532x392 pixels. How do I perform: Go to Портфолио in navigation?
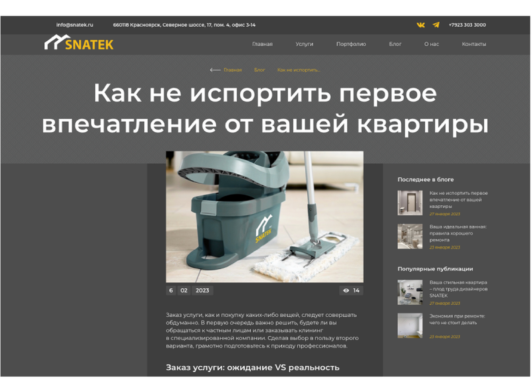(351, 44)
